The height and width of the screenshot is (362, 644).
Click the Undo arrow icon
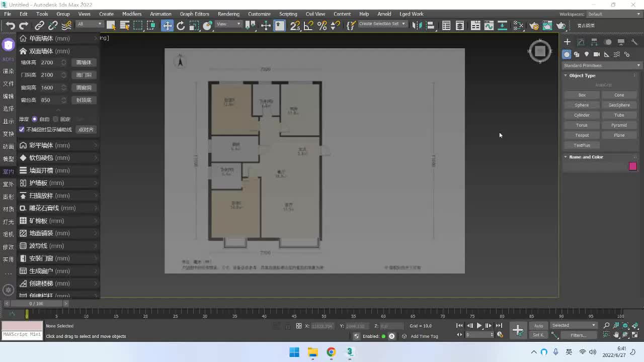(10, 26)
